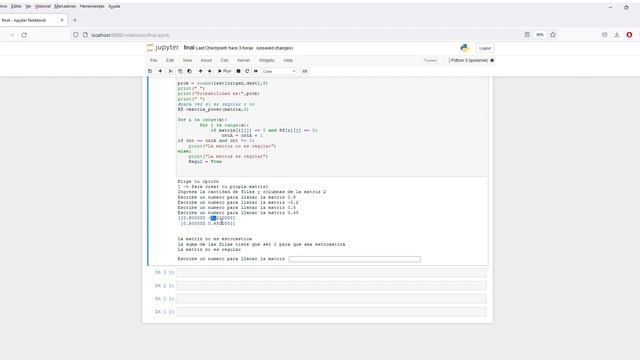Reset the 90% zoom level badge
Viewport: 640px width, 360px height.
pos(540,35)
